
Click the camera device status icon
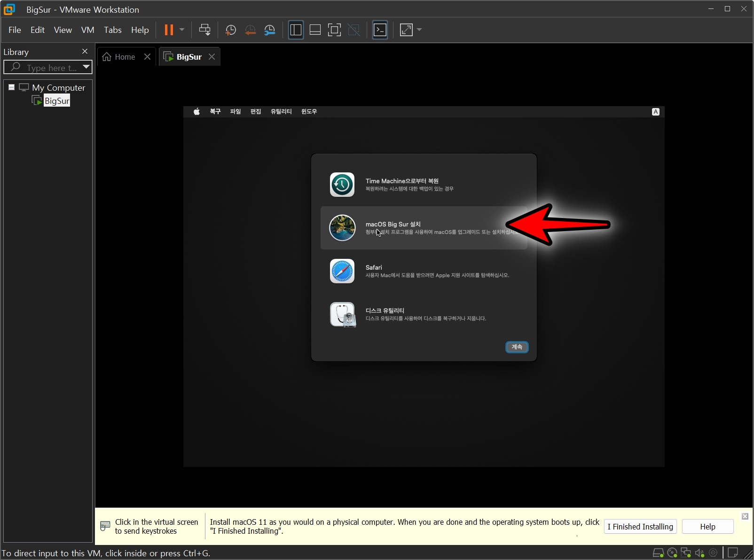713,553
